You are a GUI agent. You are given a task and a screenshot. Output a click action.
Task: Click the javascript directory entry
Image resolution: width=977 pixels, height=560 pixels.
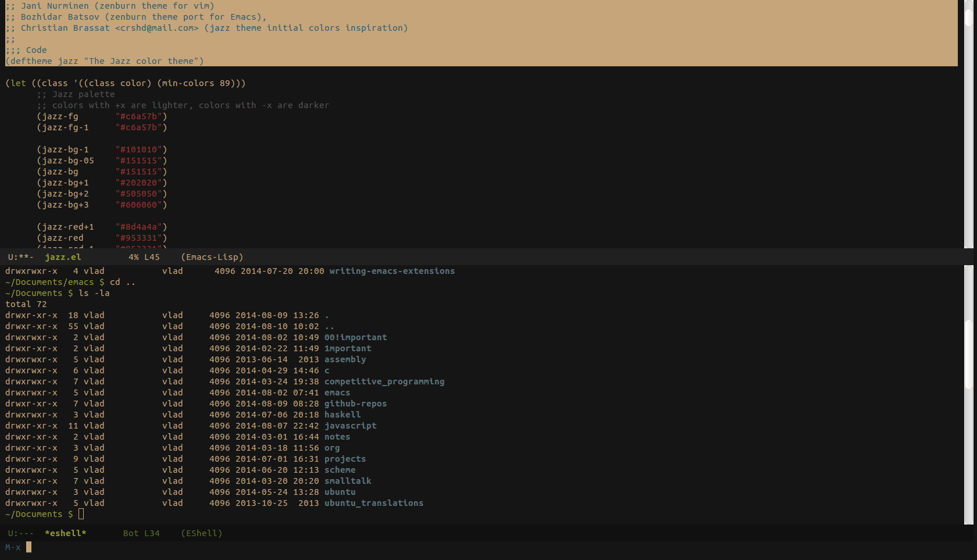click(x=350, y=426)
